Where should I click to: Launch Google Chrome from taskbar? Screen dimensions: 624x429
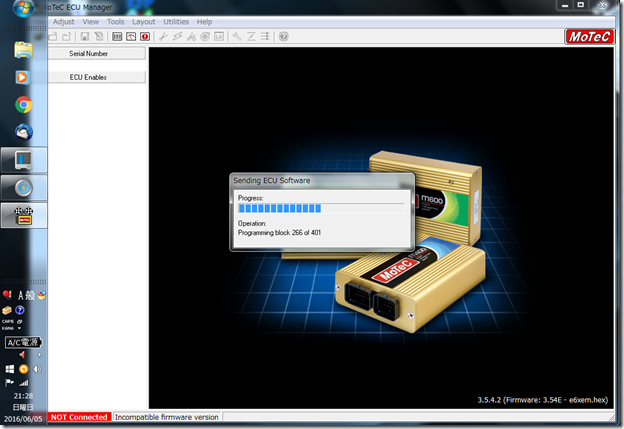click(x=23, y=105)
